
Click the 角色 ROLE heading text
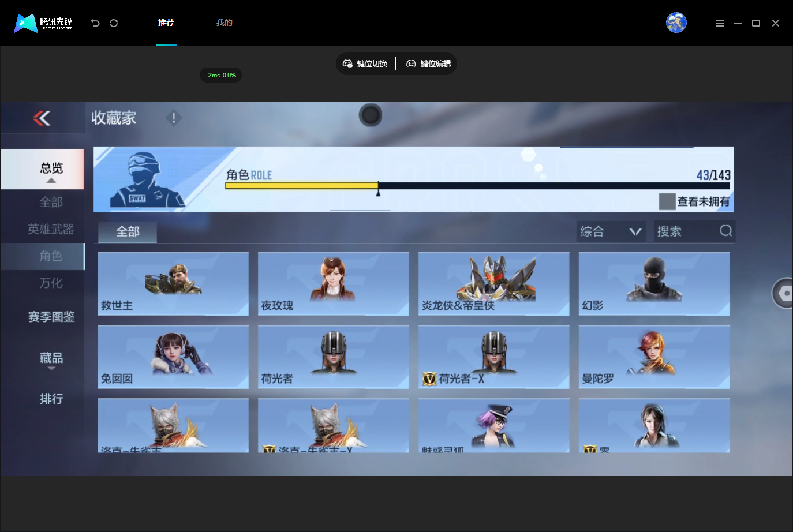click(x=249, y=175)
